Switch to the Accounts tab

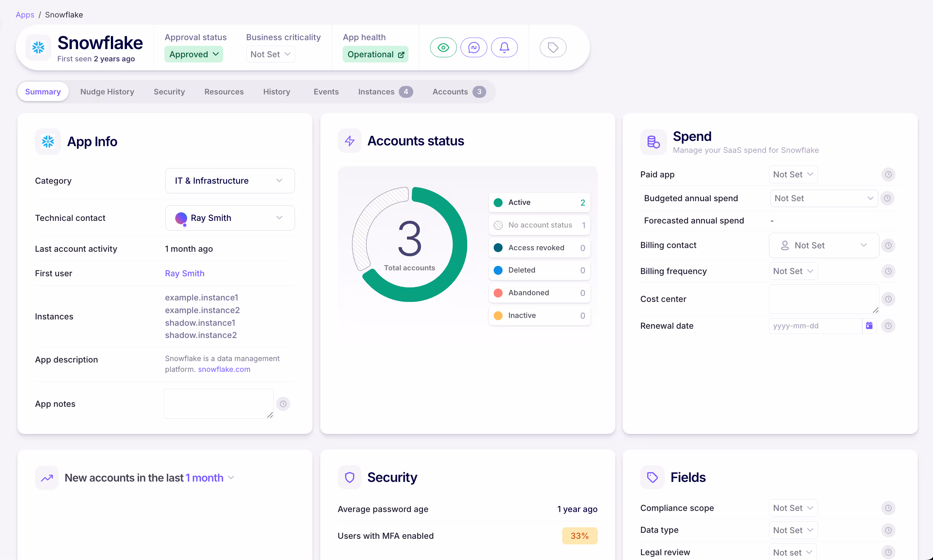(459, 92)
